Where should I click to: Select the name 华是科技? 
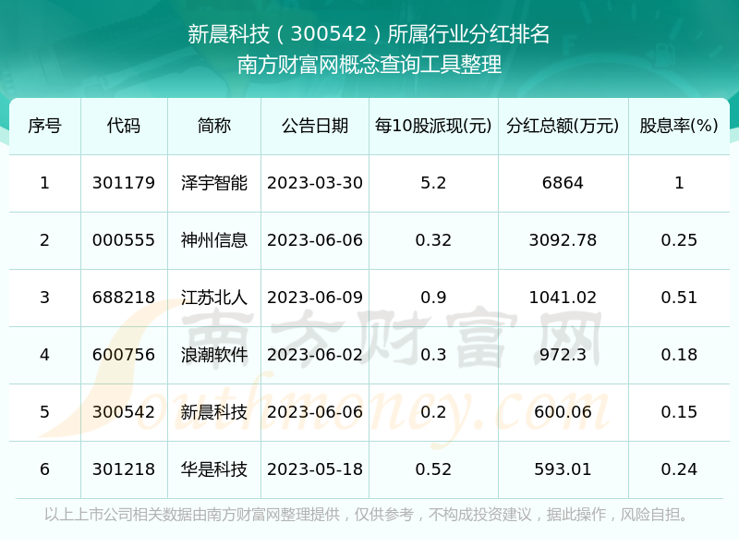(214, 469)
